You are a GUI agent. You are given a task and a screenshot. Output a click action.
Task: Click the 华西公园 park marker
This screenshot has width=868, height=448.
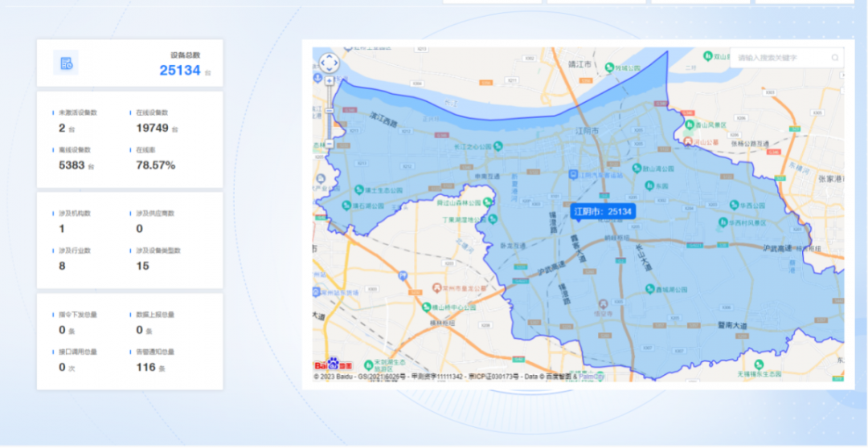(x=733, y=206)
